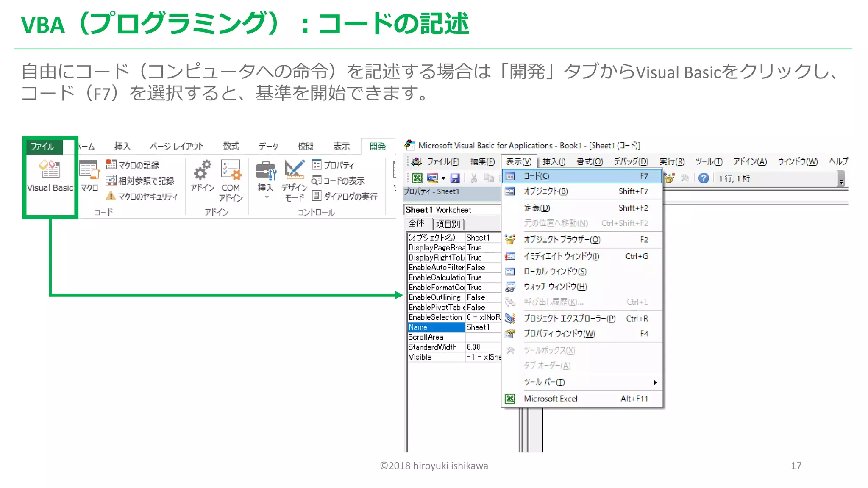Open COM アドイン dialog
Viewport: 868px width, 488px height.
point(231,180)
